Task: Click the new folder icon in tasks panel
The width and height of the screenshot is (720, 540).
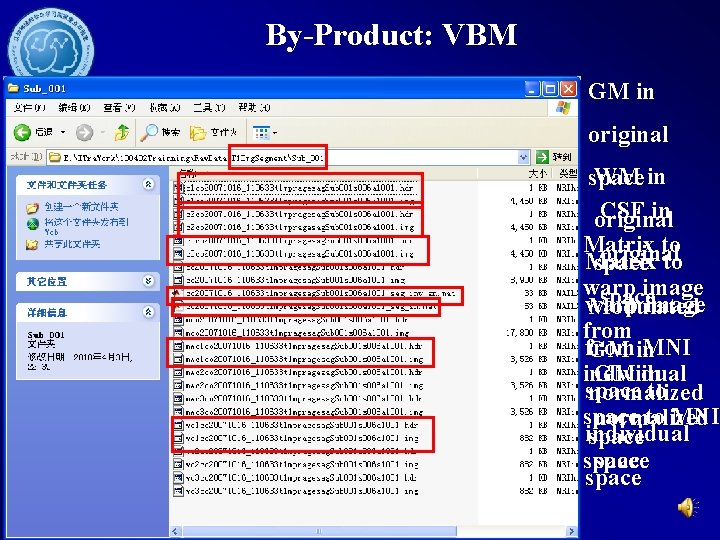Action: pyautogui.click(x=32, y=208)
